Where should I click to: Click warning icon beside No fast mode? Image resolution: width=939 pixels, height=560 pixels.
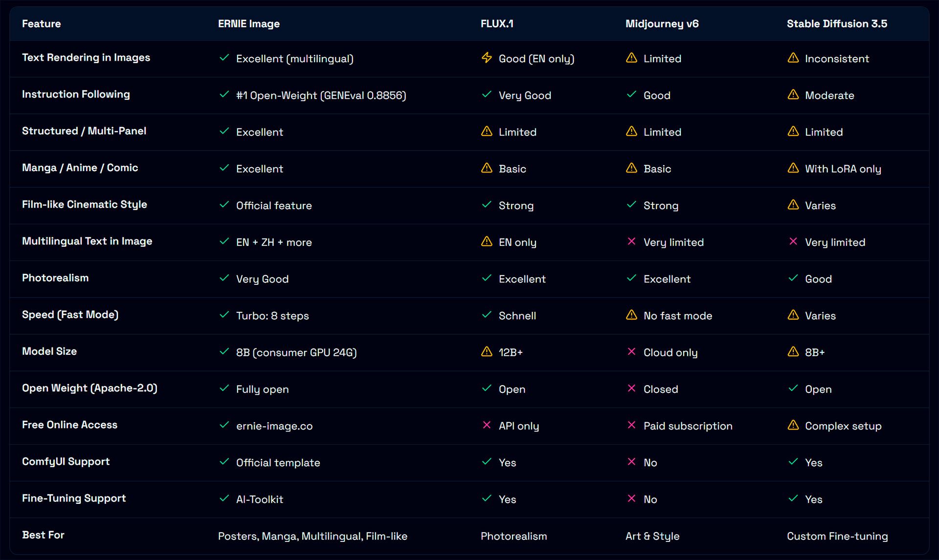click(631, 315)
